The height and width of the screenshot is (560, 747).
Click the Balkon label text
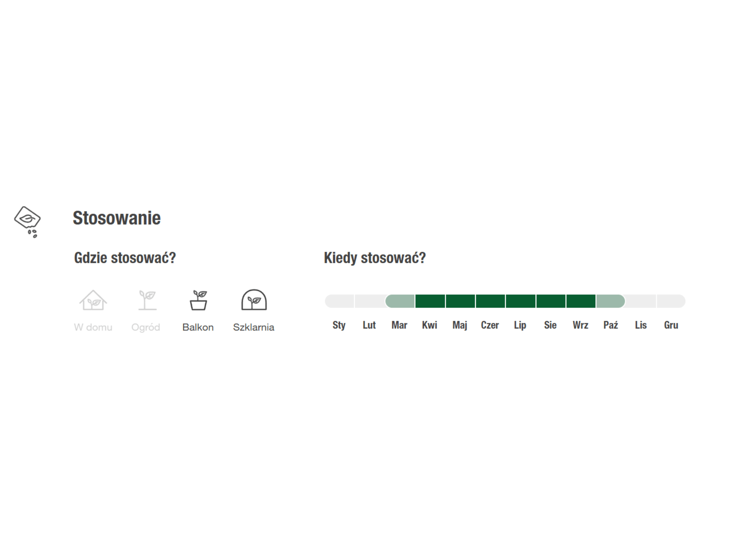pyautogui.click(x=198, y=327)
